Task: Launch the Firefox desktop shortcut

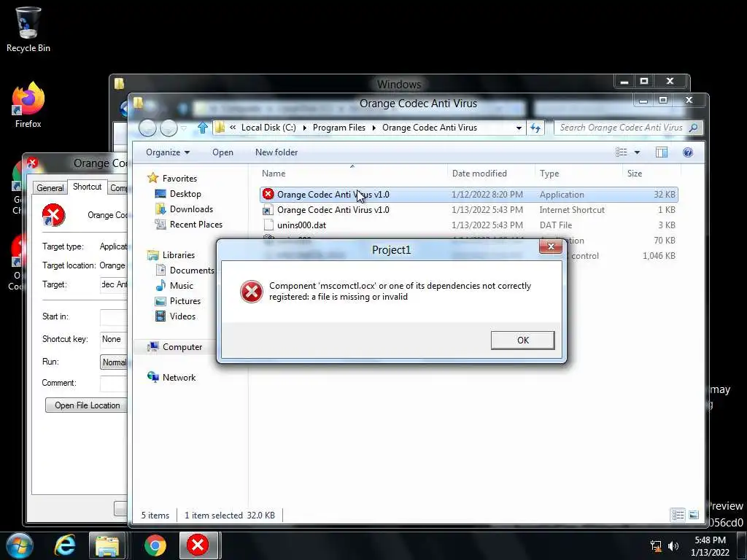Action: point(28,105)
